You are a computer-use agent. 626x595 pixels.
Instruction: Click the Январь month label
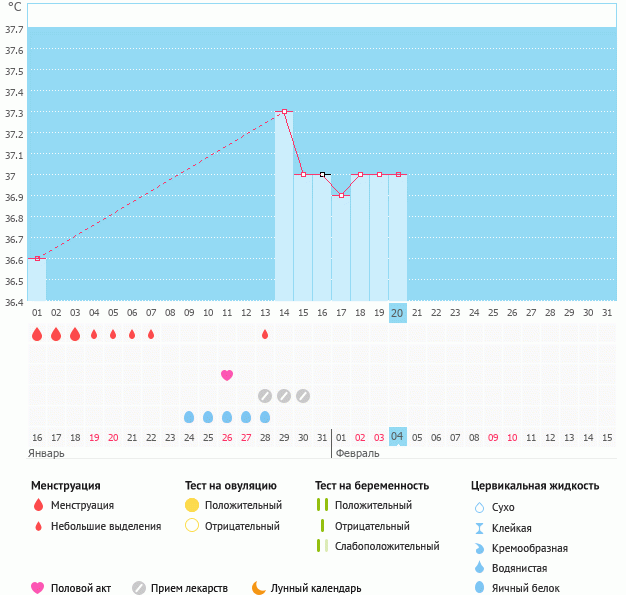46,453
